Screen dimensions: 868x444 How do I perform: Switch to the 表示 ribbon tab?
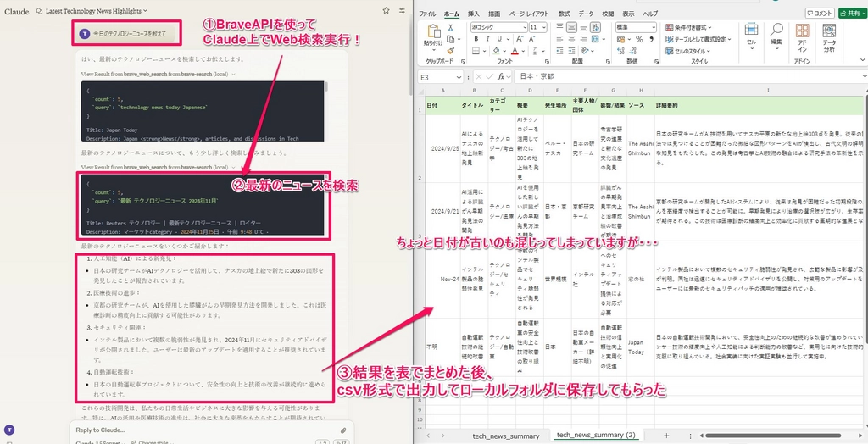[628, 14]
